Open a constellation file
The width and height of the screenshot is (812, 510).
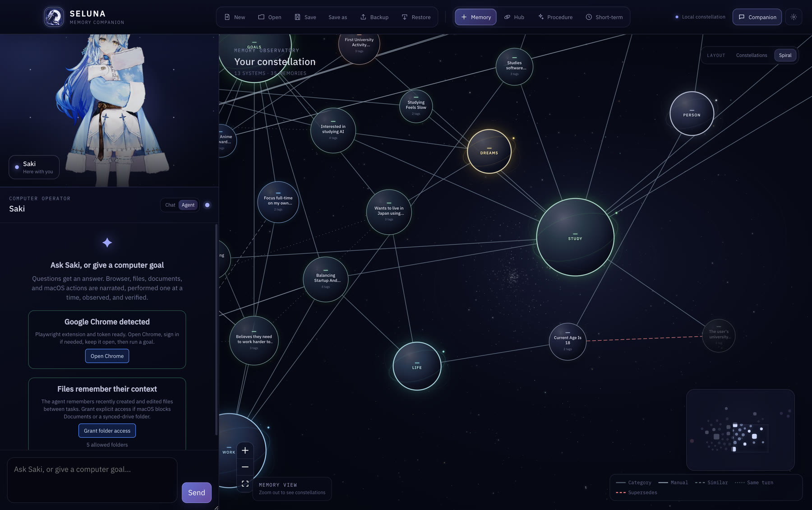[x=269, y=17]
